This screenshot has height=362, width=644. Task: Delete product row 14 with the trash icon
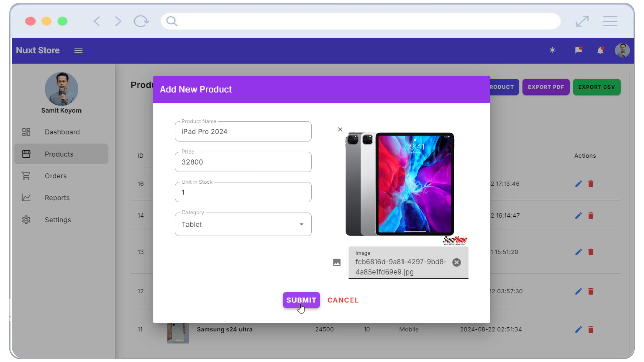tap(591, 215)
